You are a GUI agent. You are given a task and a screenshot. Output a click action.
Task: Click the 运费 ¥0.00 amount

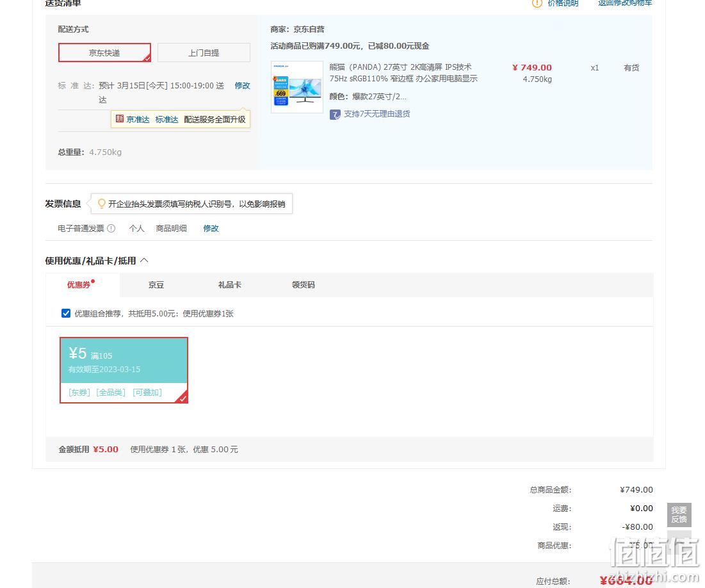[x=642, y=509]
